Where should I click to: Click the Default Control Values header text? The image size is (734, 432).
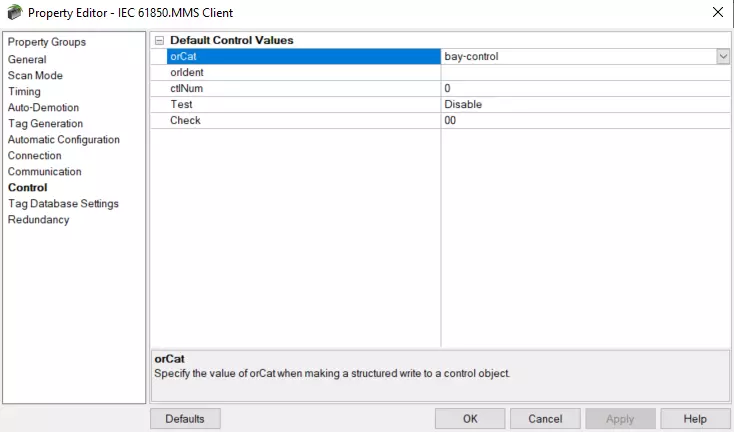[232, 40]
